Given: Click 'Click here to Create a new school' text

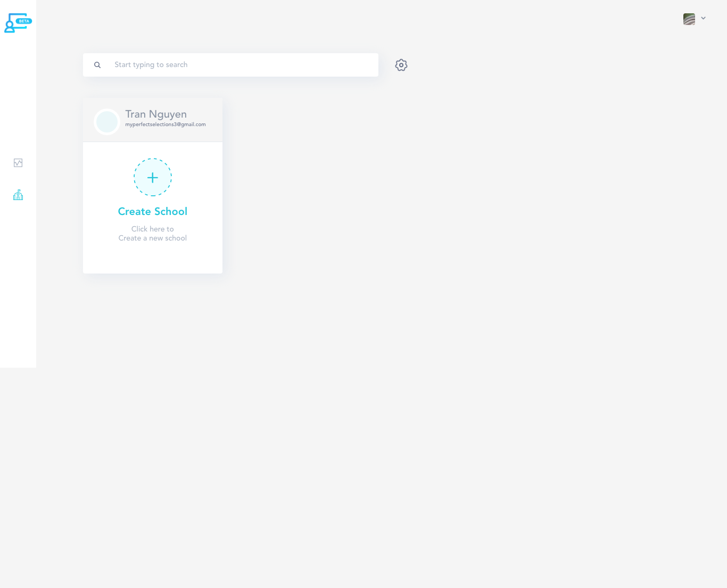Looking at the screenshot, I should [153, 234].
